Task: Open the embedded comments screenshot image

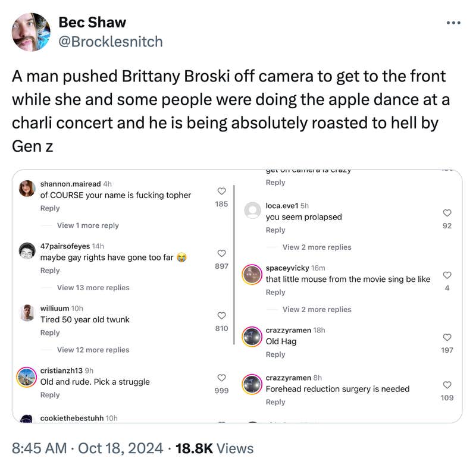Action: (x=238, y=294)
